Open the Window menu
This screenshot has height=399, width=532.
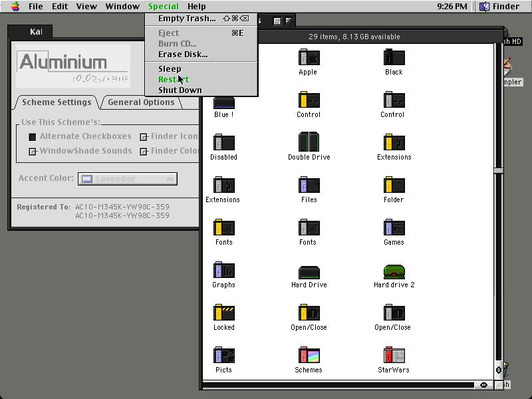click(122, 6)
